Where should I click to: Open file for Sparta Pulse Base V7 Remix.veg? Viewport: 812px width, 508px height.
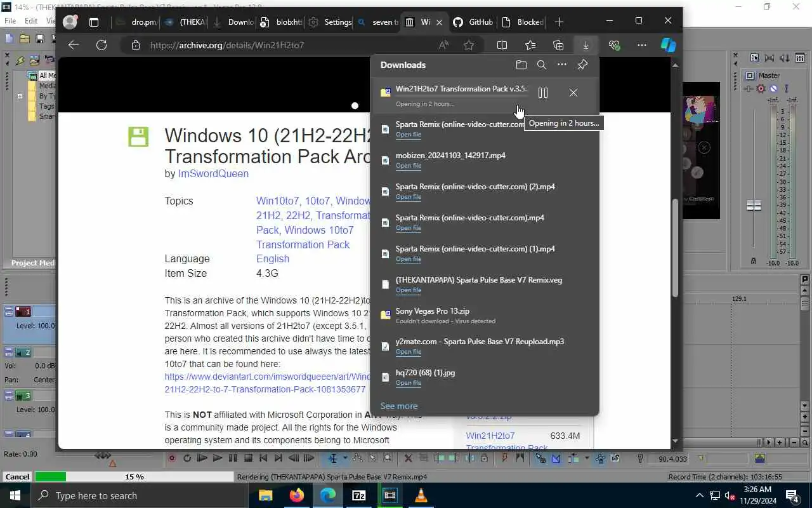coord(409,290)
